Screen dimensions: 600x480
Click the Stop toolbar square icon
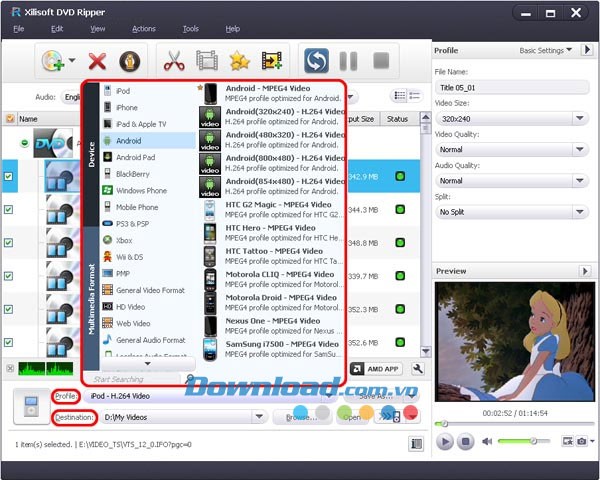[x=381, y=60]
